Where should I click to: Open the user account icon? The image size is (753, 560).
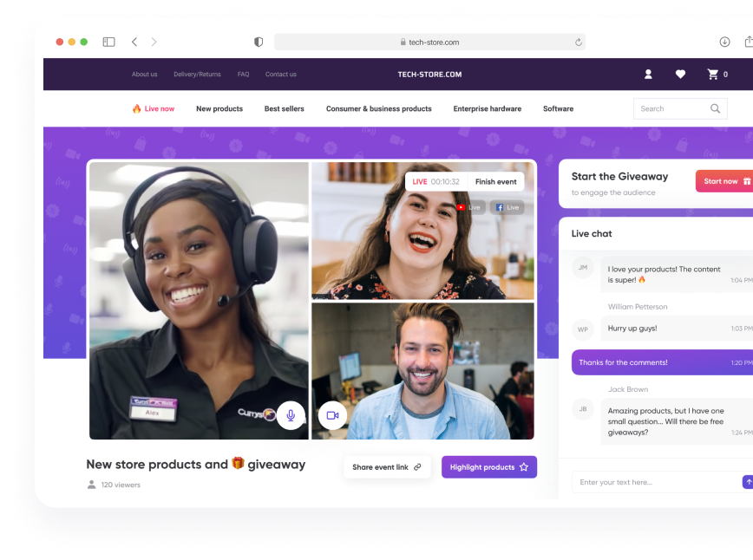pos(648,75)
